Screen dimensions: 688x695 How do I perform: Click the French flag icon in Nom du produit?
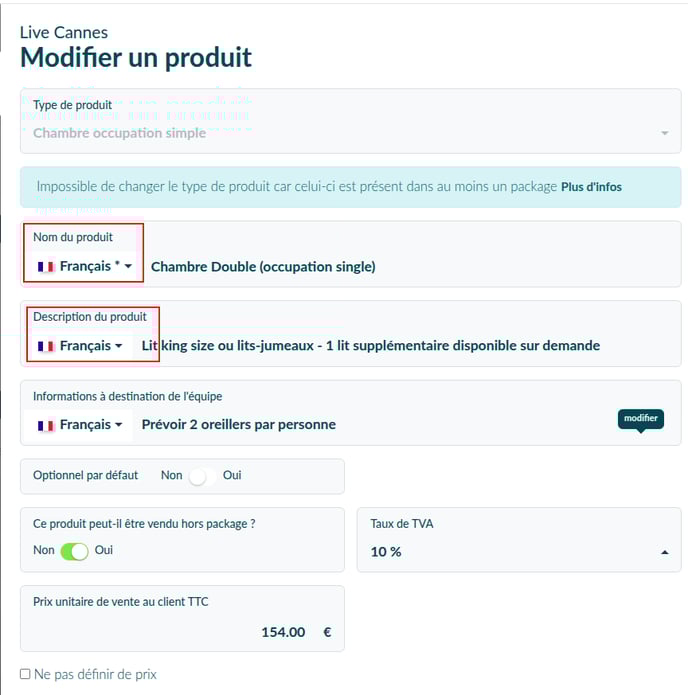[x=46, y=266]
